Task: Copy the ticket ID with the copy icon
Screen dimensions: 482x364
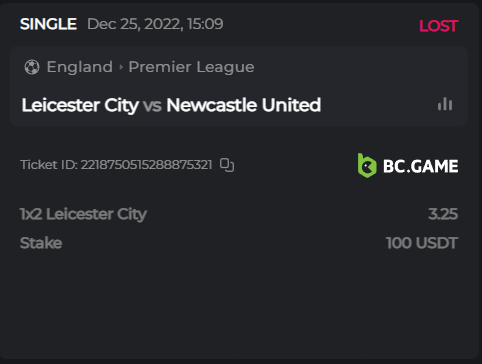Action: tap(227, 165)
